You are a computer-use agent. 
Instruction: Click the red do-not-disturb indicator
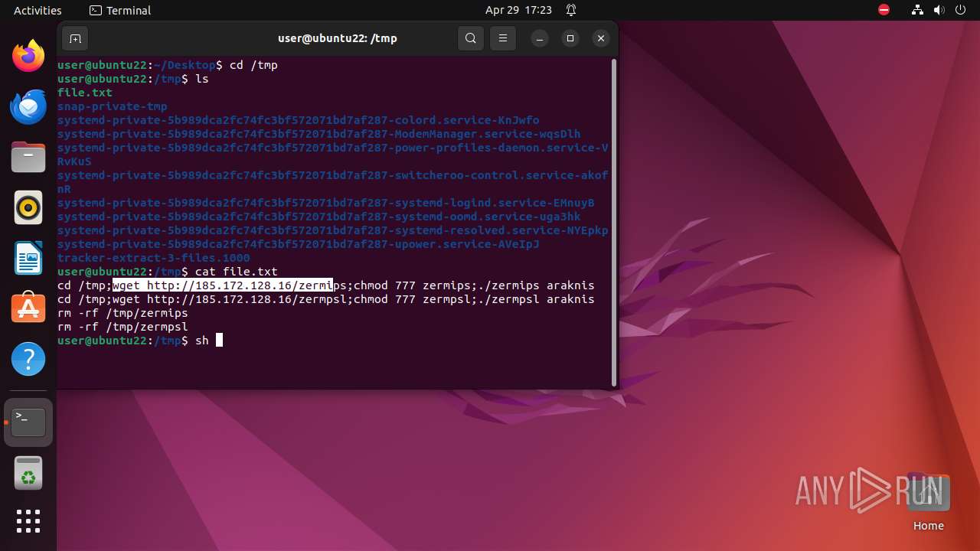[884, 10]
